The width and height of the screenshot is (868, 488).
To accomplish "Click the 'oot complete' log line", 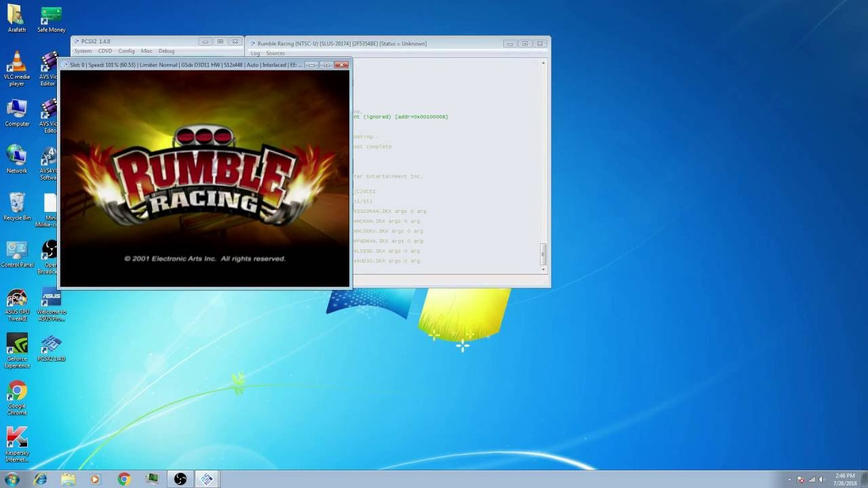I will [372, 146].
